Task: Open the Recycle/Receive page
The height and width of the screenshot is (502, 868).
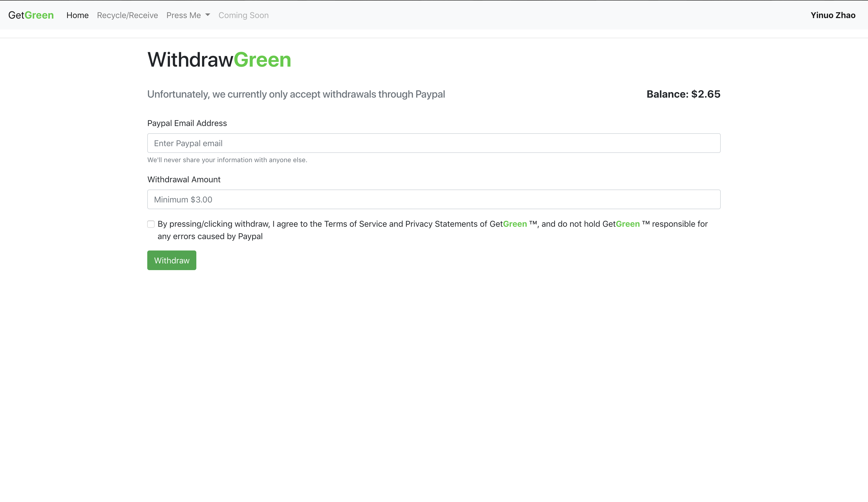Action: pos(127,15)
